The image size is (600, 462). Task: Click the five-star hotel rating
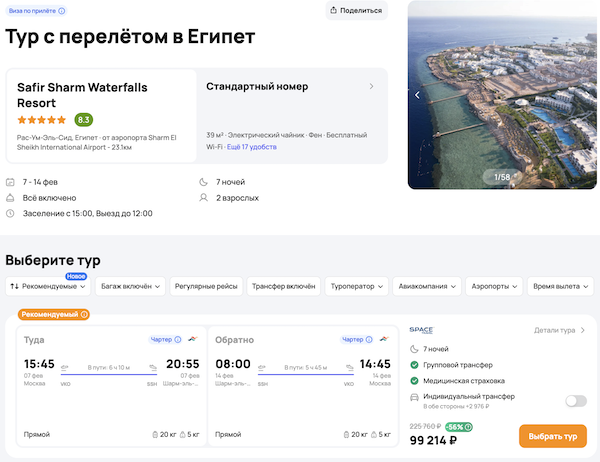pos(42,120)
